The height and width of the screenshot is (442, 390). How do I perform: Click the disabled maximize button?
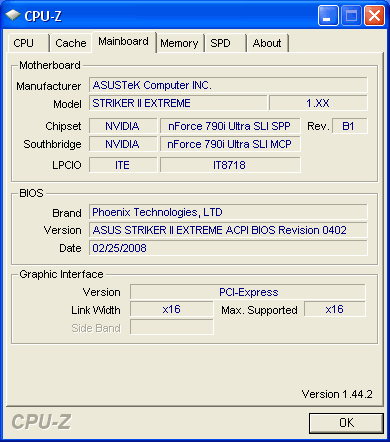(x=351, y=16)
